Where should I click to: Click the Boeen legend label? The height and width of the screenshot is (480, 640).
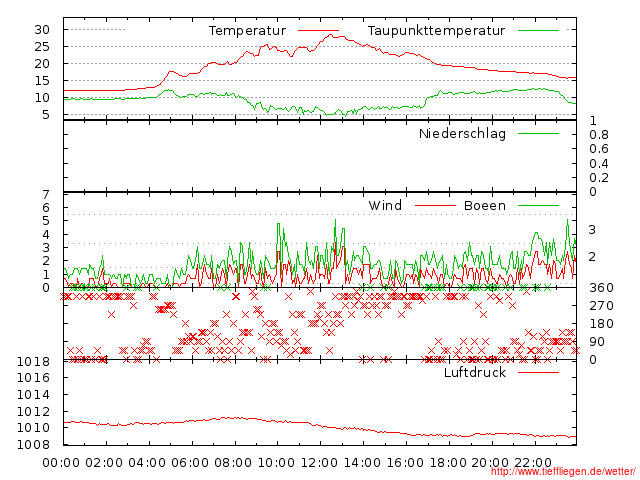point(485,205)
